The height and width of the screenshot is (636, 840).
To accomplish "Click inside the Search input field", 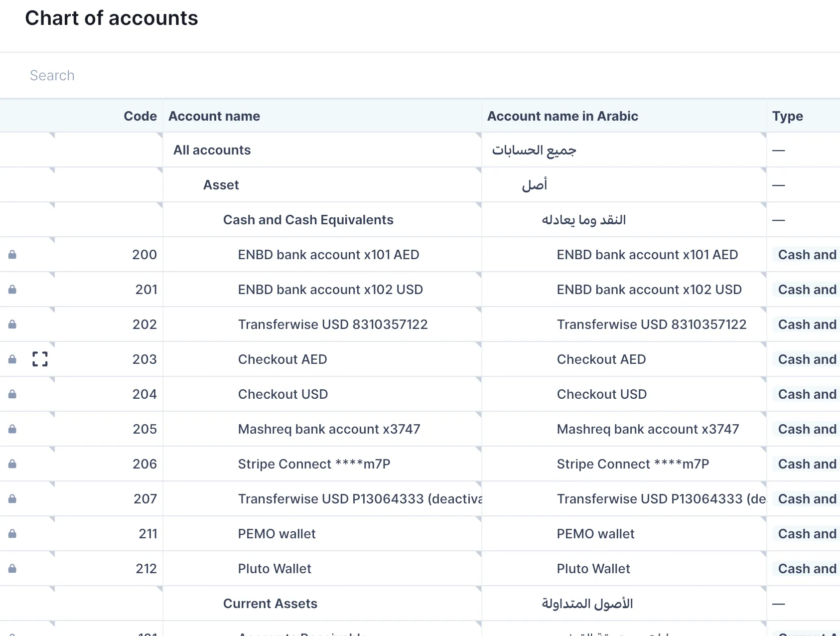I will [199, 75].
